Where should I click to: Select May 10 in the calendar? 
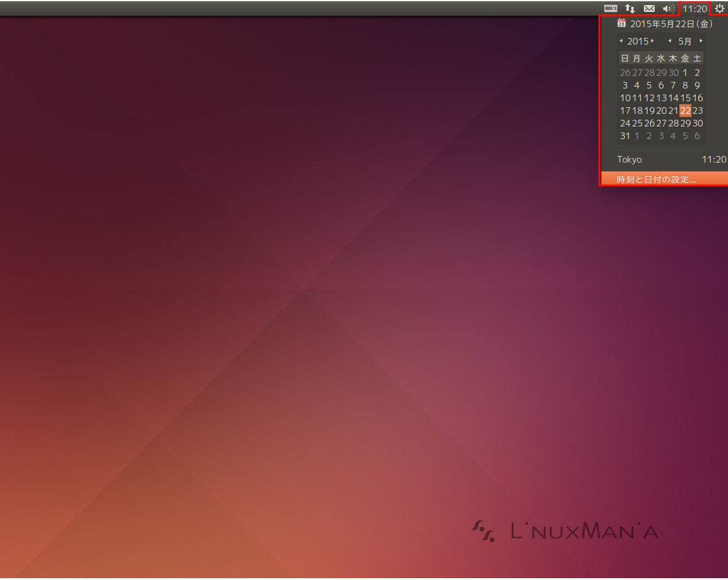click(x=625, y=98)
